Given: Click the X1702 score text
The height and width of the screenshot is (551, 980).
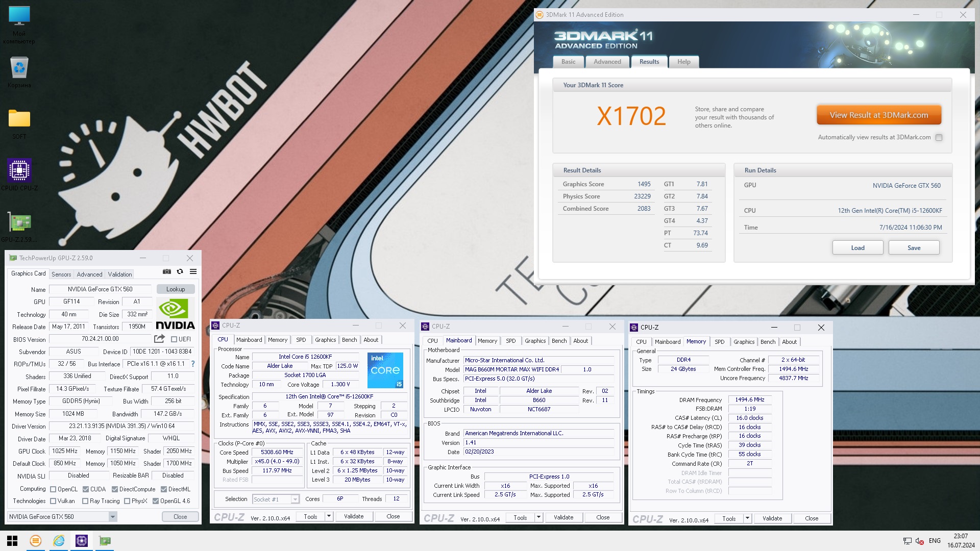Looking at the screenshot, I should point(631,116).
